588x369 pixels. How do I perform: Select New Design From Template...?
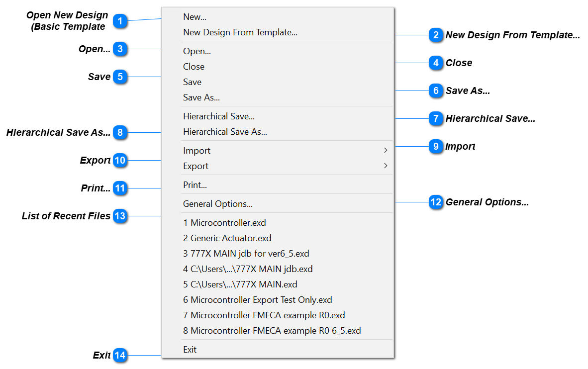(x=278, y=32)
